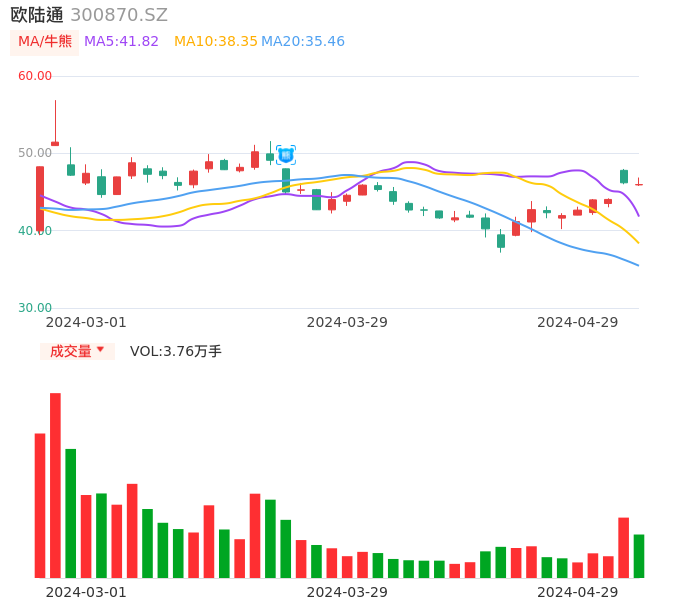This screenshot has height=606, width=686.
Task: Click the 2024-03-29 date label under price chart
Action: (x=347, y=322)
